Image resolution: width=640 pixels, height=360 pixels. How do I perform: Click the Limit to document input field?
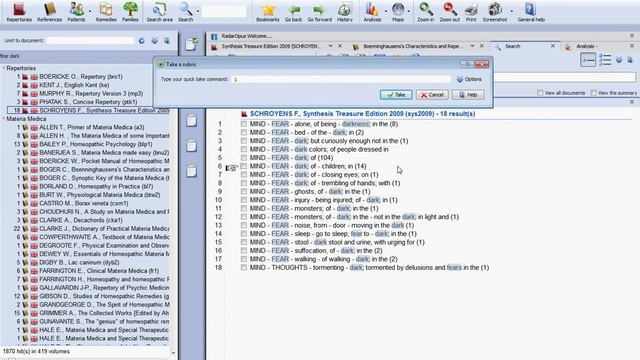(x=90, y=41)
